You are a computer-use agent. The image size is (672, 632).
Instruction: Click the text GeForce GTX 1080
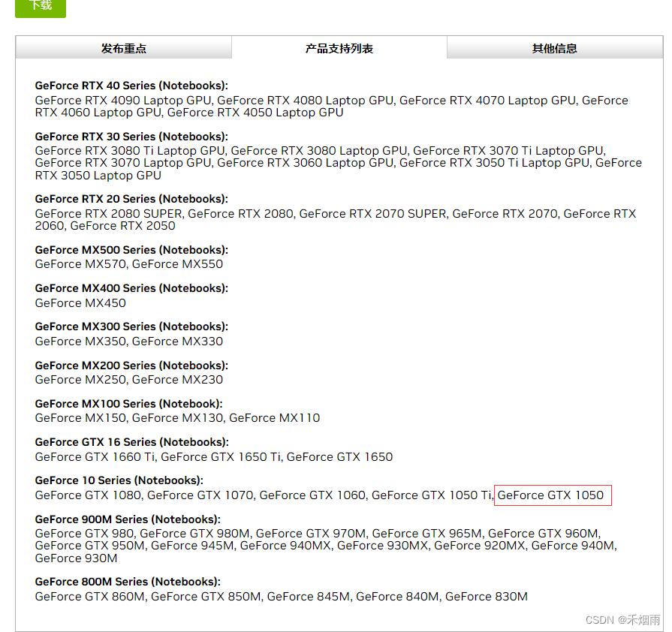(88, 495)
